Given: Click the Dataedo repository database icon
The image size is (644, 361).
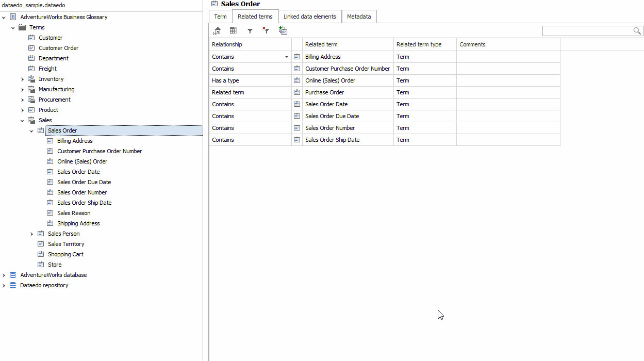Looking at the screenshot, I should [13, 285].
